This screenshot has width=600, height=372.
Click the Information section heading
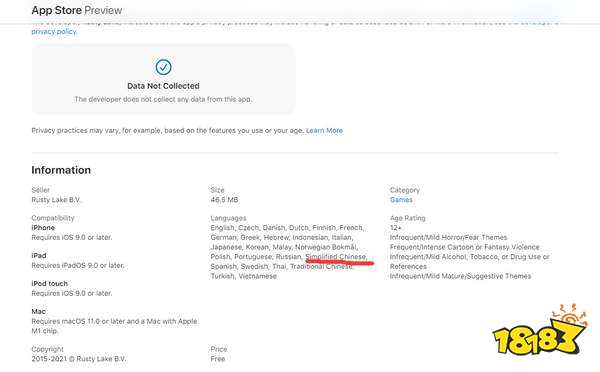coord(61,170)
